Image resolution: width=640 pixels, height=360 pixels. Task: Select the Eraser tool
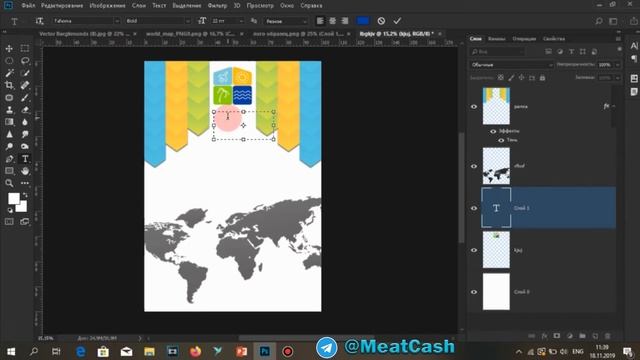[24, 110]
